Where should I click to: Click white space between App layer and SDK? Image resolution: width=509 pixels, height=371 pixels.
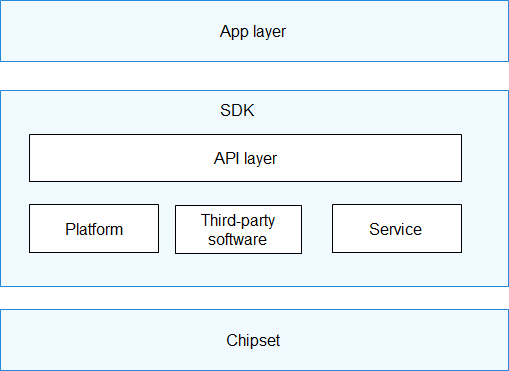click(254, 76)
